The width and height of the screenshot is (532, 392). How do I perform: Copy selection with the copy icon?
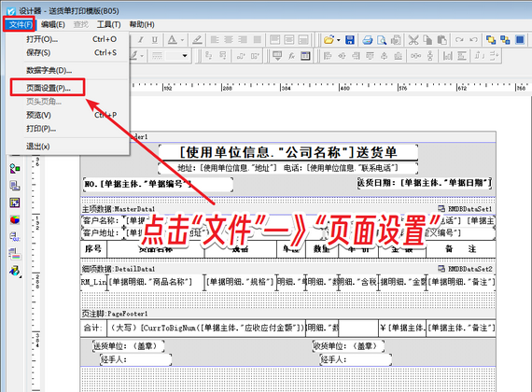pyautogui.click(x=427, y=40)
